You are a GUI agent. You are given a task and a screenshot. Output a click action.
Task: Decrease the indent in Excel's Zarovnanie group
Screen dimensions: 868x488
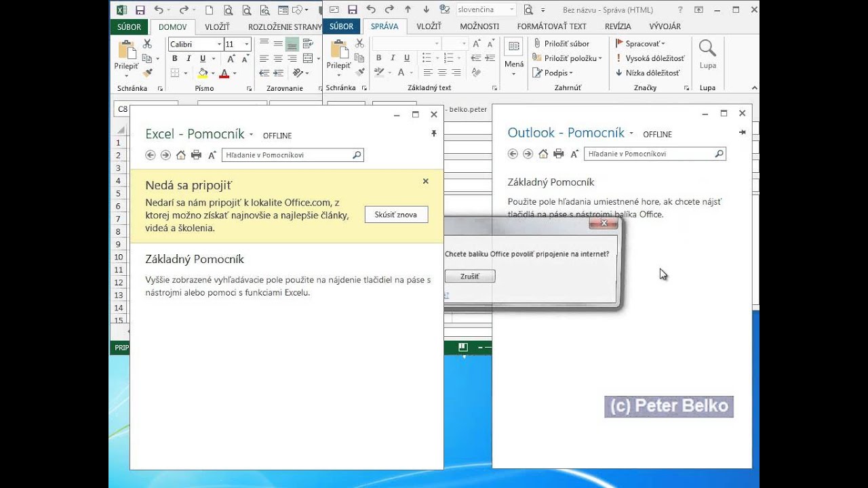pos(264,73)
